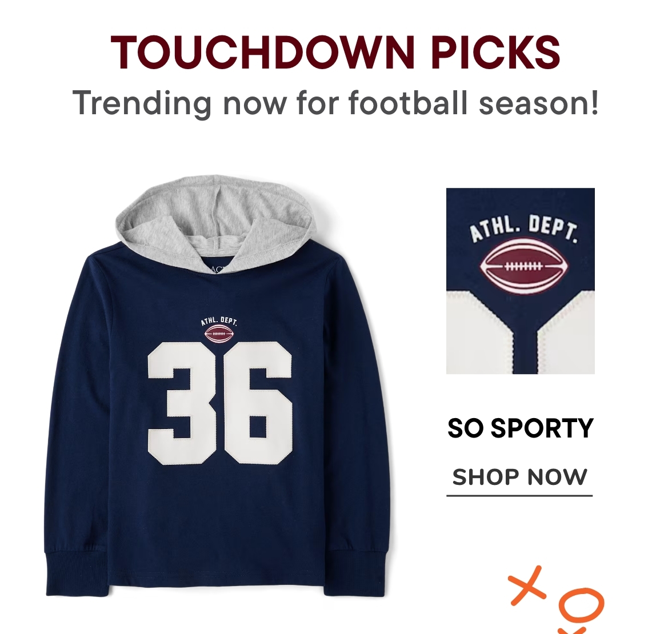The image size is (672, 634).
Task: Click the small football logo on hoodie chest
Action: (x=218, y=334)
